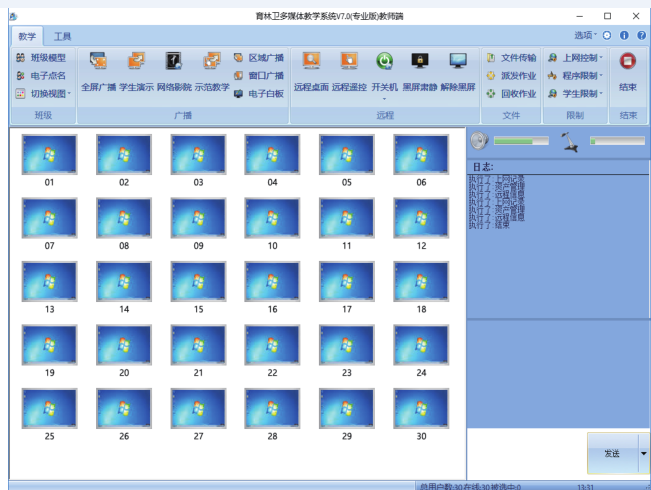The width and height of the screenshot is (651, 490).
Task: Expand 切换视图 view dropdown
Action: (43, 94)
